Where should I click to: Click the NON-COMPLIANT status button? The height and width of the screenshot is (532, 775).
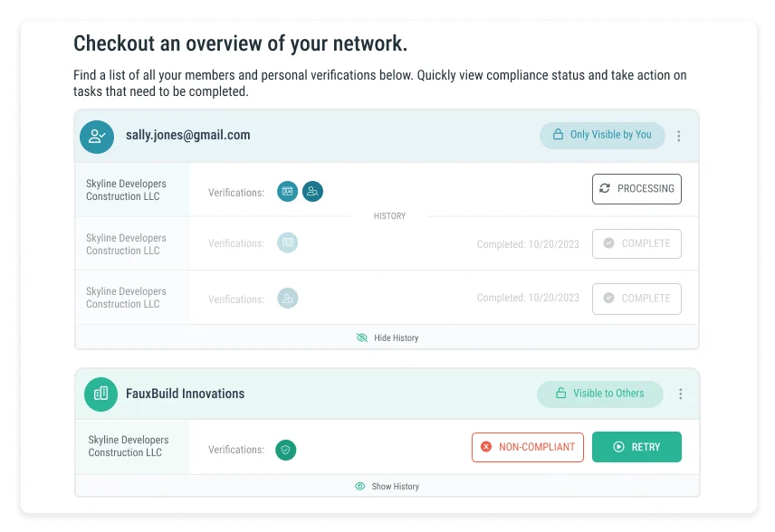click(527, 448)
